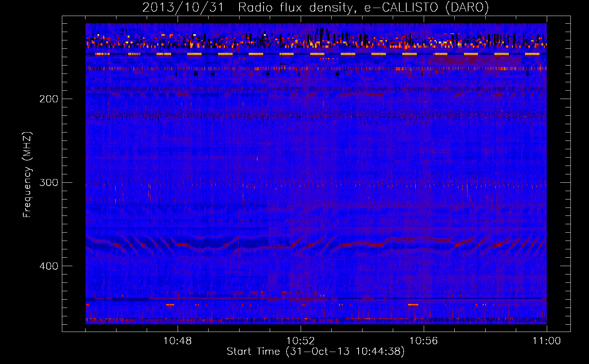
Task: Click the 10:52 time tick label
Action: [x=301, y=341]
